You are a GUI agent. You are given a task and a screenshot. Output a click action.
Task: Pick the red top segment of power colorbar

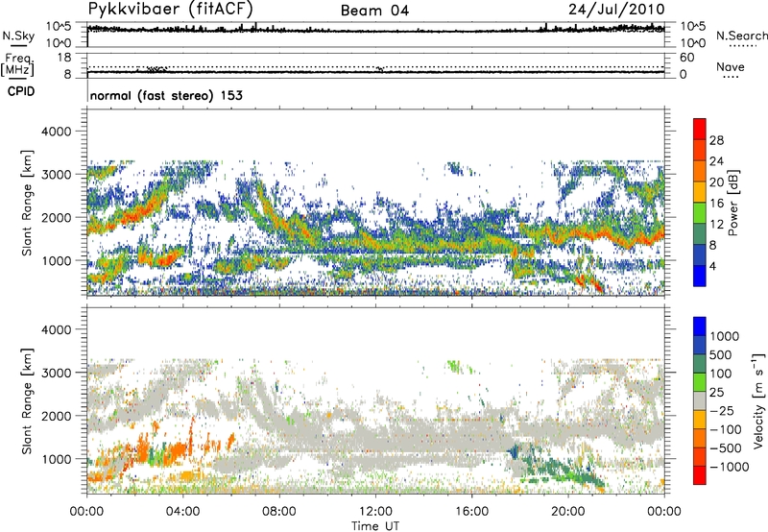point(700,129)
